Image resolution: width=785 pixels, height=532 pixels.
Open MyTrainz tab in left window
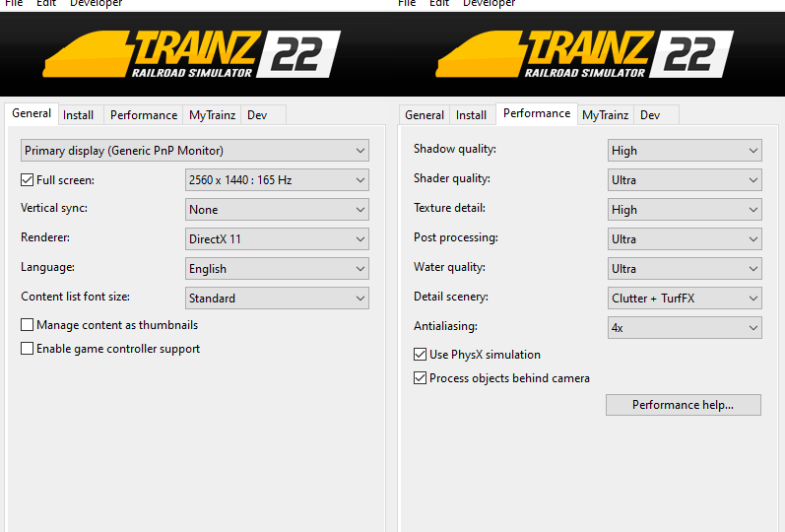click(213, 115)
